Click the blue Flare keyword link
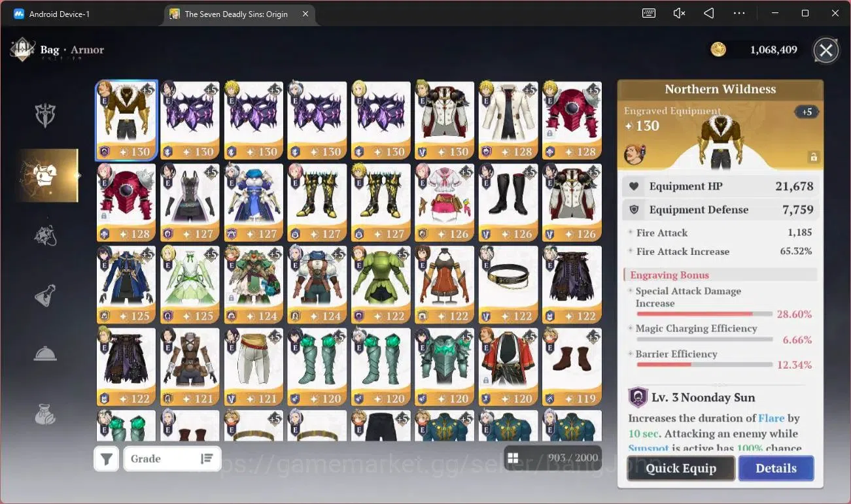Image resolution: width=851 pixels, height=504 pixels. pyautogui.click(x=771, y=418)
